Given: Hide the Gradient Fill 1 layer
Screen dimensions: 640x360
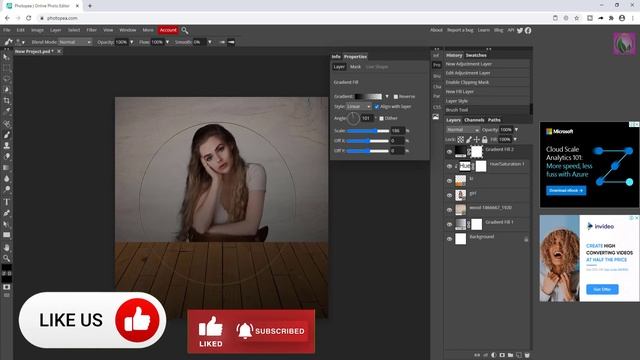Looking at the screenshot, I should click(449, 224).
